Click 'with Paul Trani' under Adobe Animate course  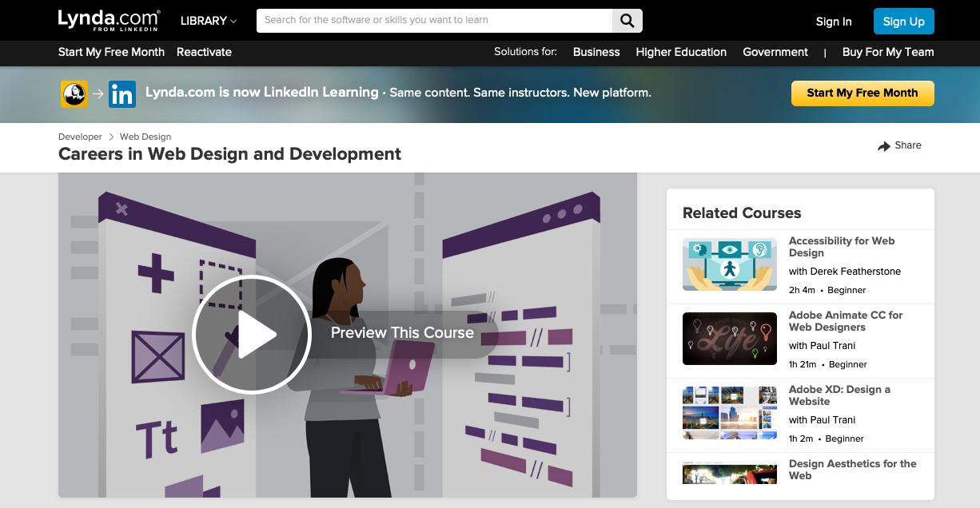click(822, 346)
